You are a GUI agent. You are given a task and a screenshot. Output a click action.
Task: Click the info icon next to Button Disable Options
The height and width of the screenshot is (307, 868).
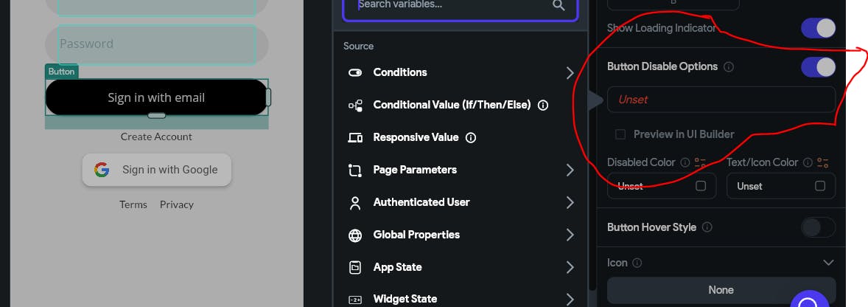click(x=729, y=67)
